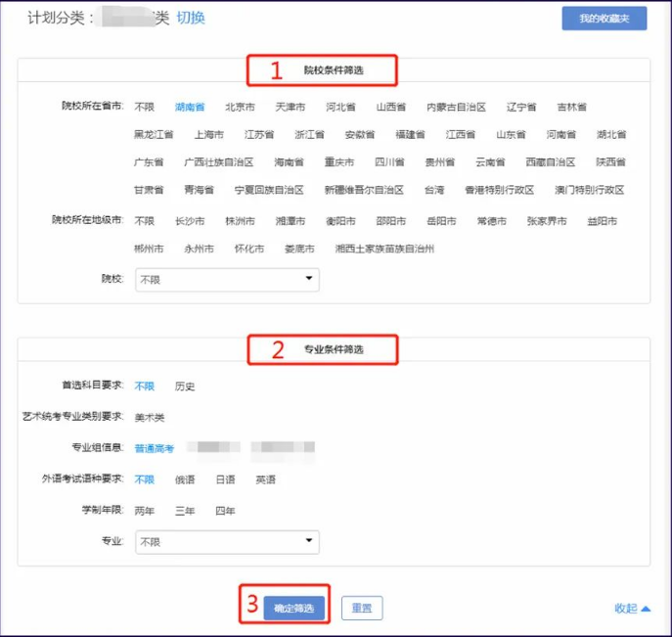Select 日语 as the exam language

pyautogui.click(x=225, y=479)
